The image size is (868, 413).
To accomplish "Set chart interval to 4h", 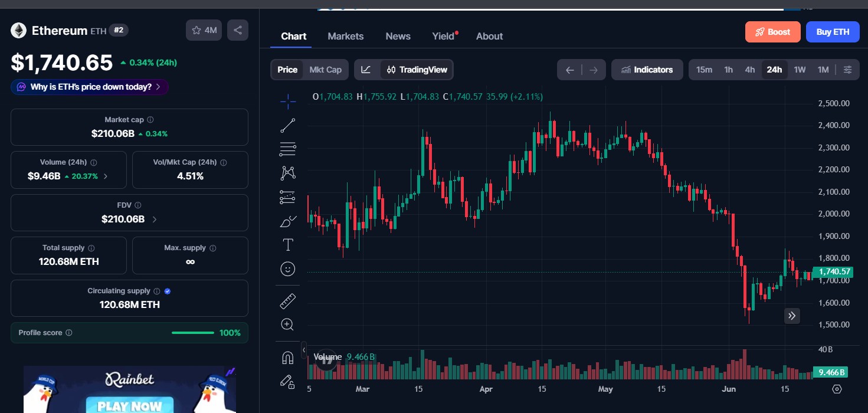I will click(x=750, y=70).
